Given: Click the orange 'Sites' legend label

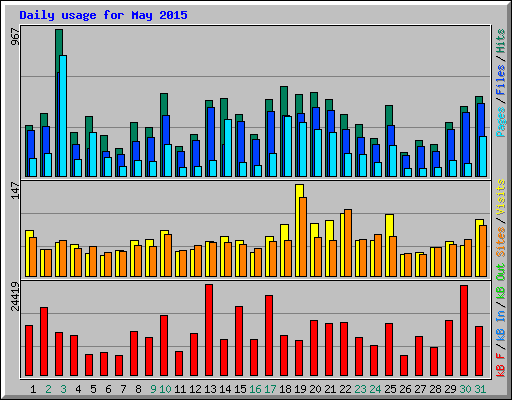Looking at the screenshot, I should tap(501, 242).
